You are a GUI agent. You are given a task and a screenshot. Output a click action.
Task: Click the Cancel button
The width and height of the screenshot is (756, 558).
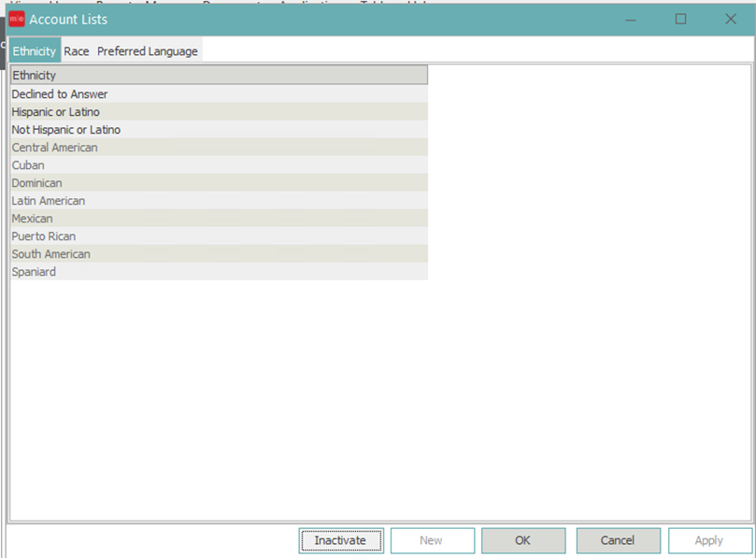pos(618,540)
